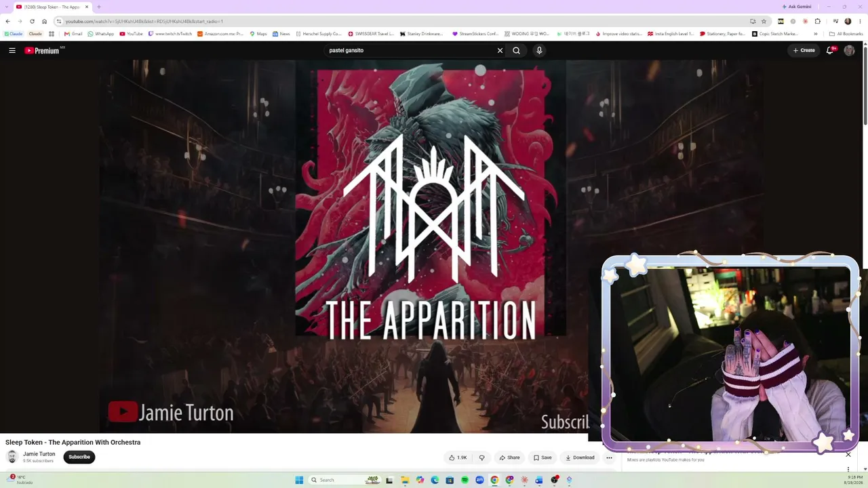Open Microsoft Edge from taskbar
The width and height of the screenshot is (868, 488).
tap(435, 480)
